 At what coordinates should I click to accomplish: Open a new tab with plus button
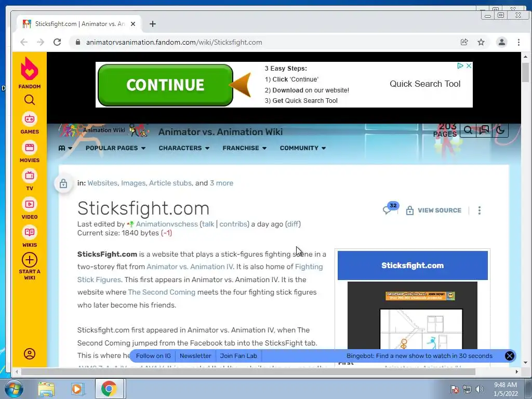click(153, 24)
